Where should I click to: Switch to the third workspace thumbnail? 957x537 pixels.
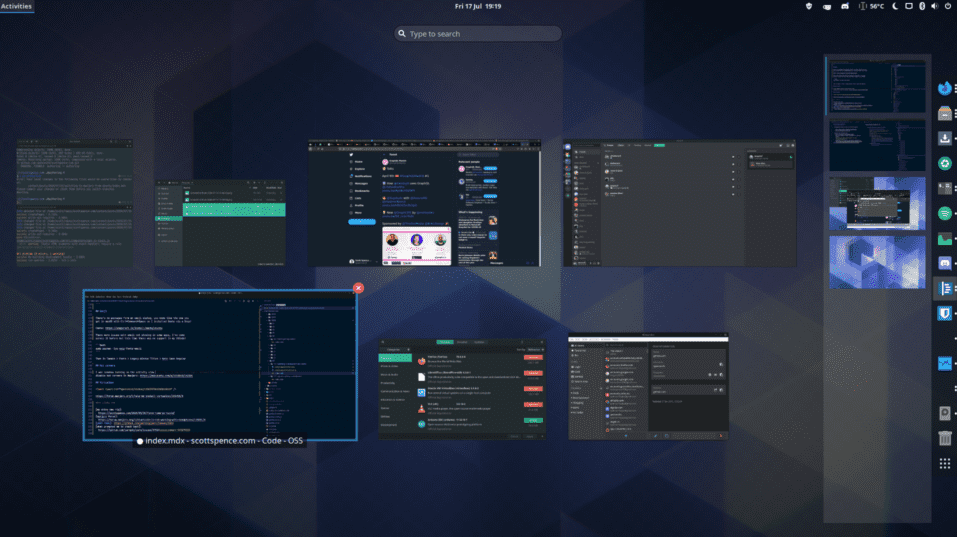click(877, 203)
